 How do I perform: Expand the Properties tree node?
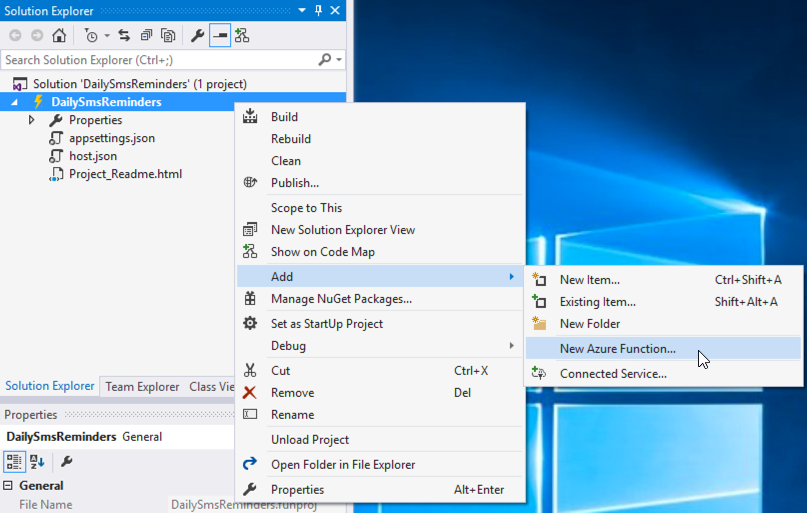[x=31, y=120]
